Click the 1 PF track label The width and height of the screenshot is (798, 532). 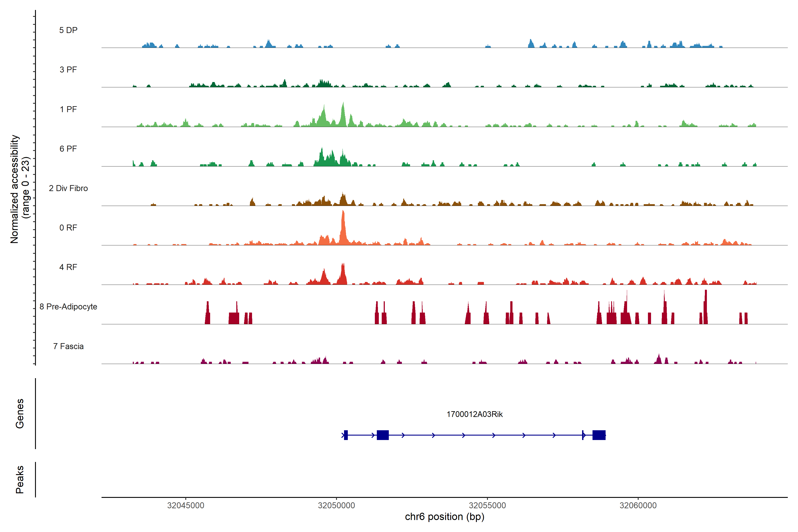coord(68,109)
